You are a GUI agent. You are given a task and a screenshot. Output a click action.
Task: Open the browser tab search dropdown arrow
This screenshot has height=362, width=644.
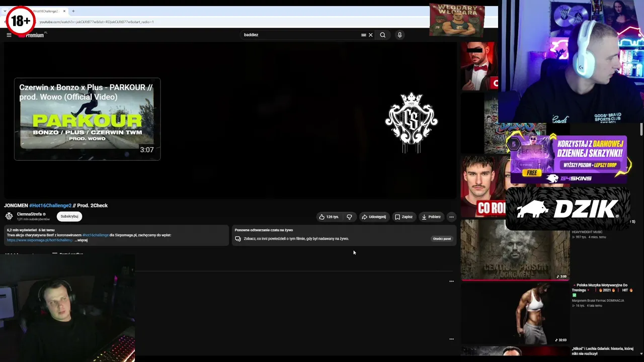click(5, 11)
